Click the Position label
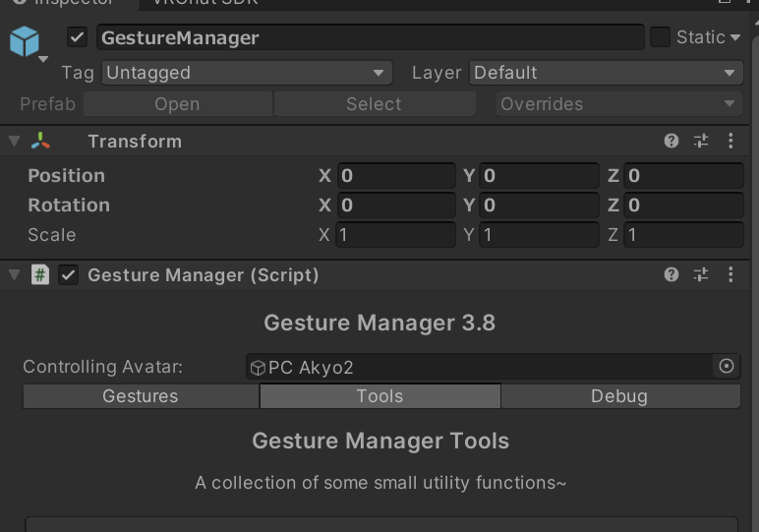This screenshot has height=532, width=759. [66, 175]
